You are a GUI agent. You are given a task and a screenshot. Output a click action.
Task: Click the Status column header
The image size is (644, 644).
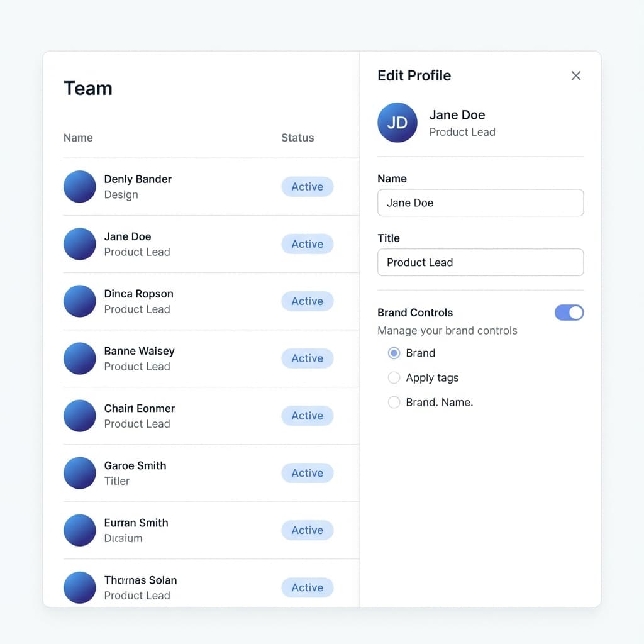click(x=297, y=138)
